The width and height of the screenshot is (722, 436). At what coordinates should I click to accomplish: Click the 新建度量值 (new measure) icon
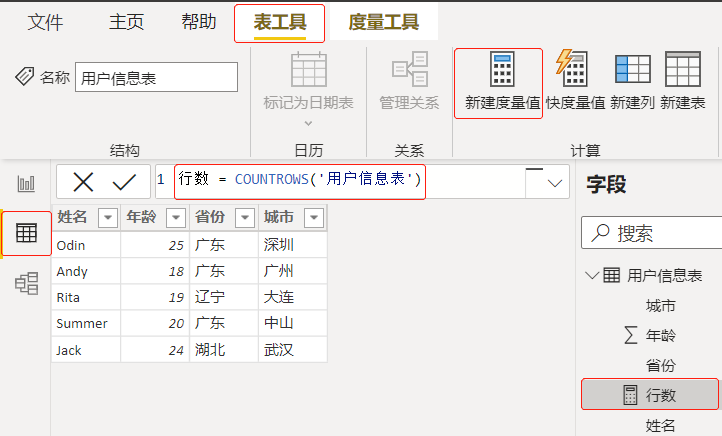502,69
